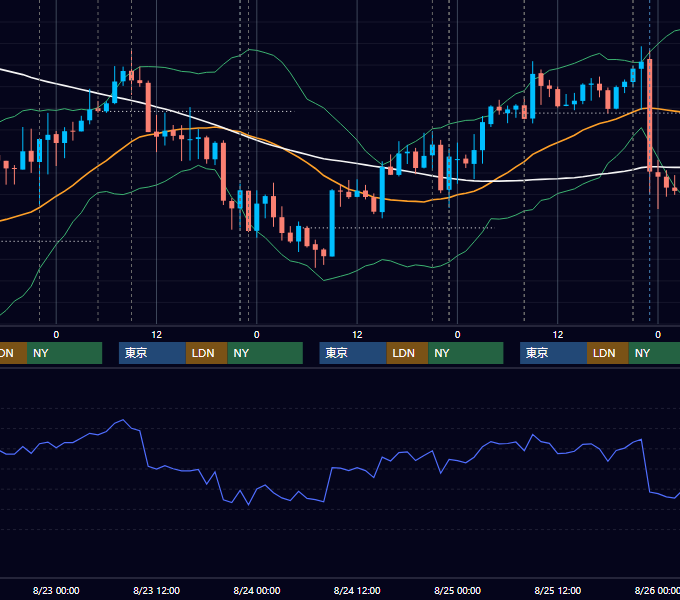The image size is (680, 600).
Task: Click the '0' hour label above 8/24 00:00
Action: point(257,335)
